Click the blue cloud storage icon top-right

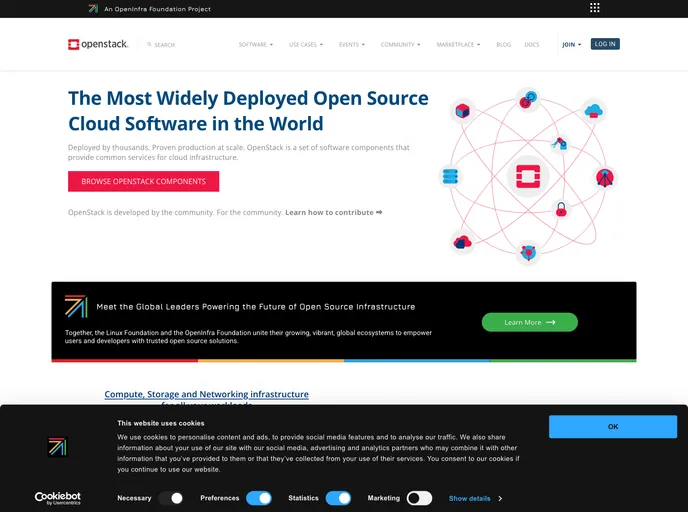(x=593, y=110)
